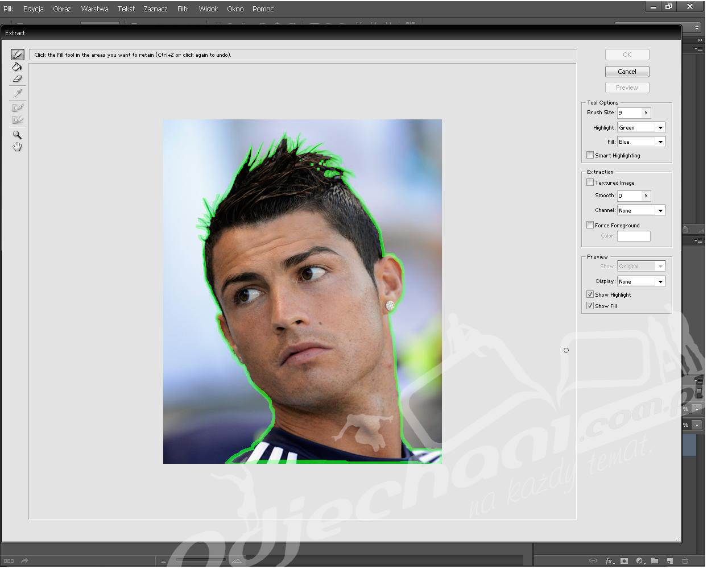Open the disabled Show Original dropdown
728x582 pixels.
pos(641,267)
